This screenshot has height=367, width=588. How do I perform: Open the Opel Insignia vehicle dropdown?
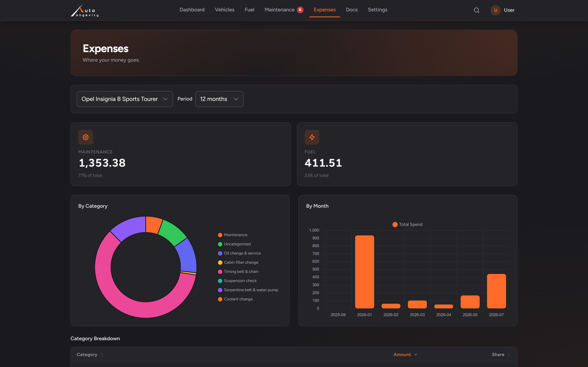[125, 99]
